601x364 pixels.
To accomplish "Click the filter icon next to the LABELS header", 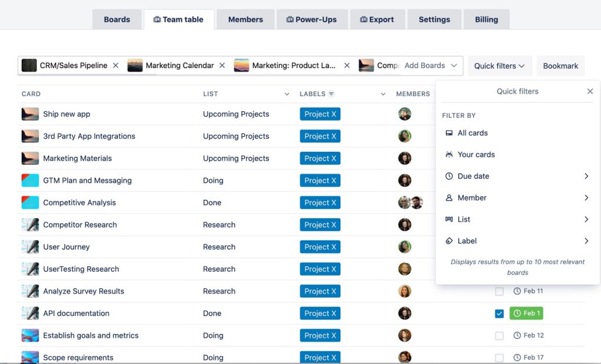I will (331, 94).
